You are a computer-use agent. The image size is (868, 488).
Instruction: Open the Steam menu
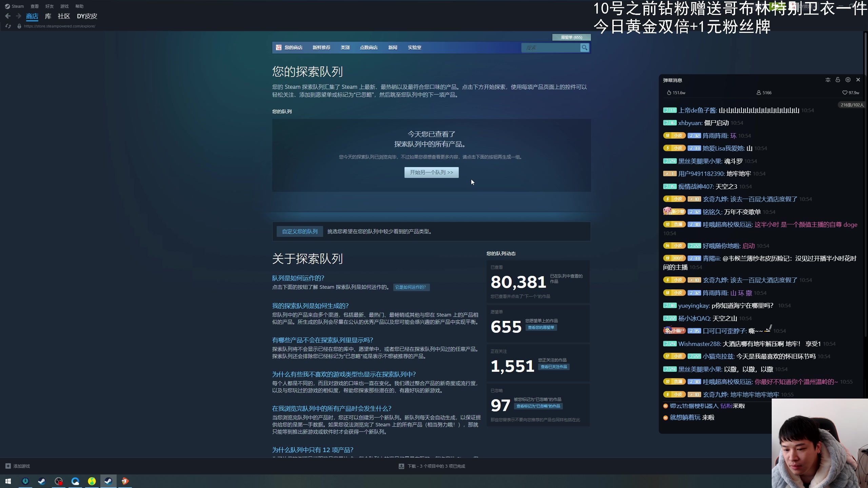[18, 6]
